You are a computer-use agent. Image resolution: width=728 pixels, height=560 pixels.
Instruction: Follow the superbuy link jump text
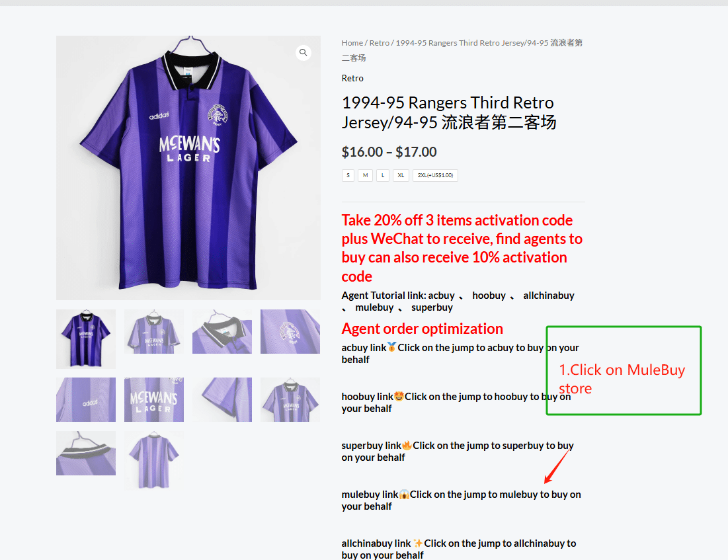point(458,452)
